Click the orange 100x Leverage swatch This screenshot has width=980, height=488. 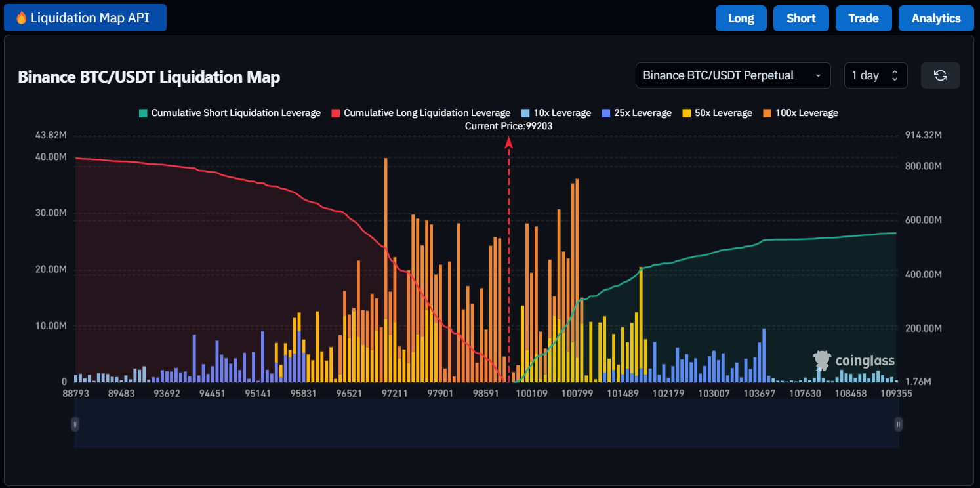pos(767,113)
